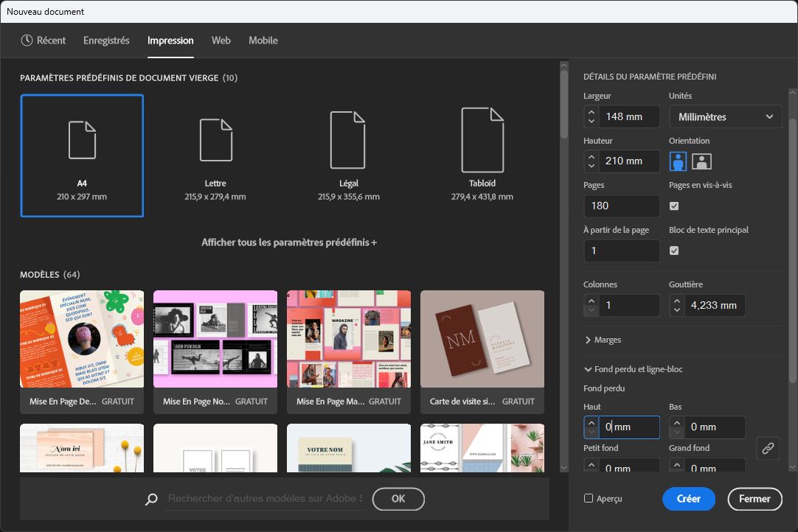Choose the Légal preset page icon
The image size is (798, 532).
pyautogui.click(x=348, y=140)
